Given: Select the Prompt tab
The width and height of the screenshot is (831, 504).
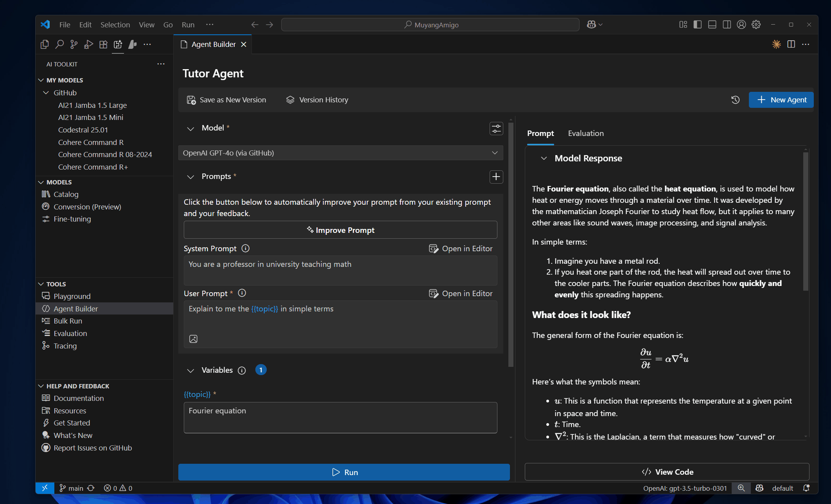Looking at the screenshot, I should tap(540, 133).
